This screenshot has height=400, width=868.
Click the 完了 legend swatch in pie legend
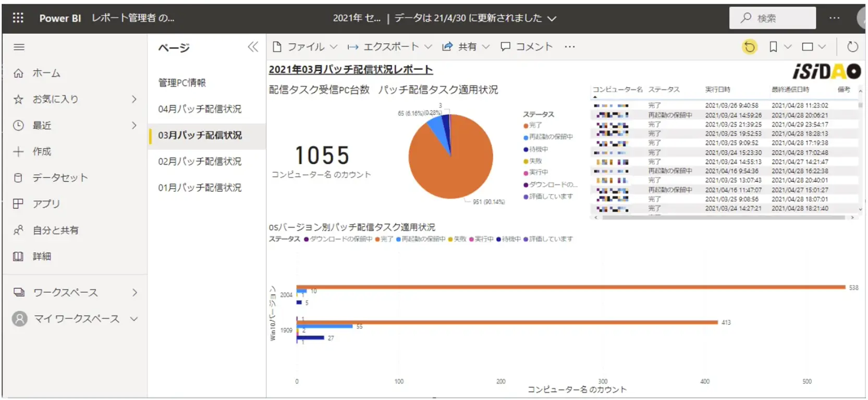coord(525,125)
